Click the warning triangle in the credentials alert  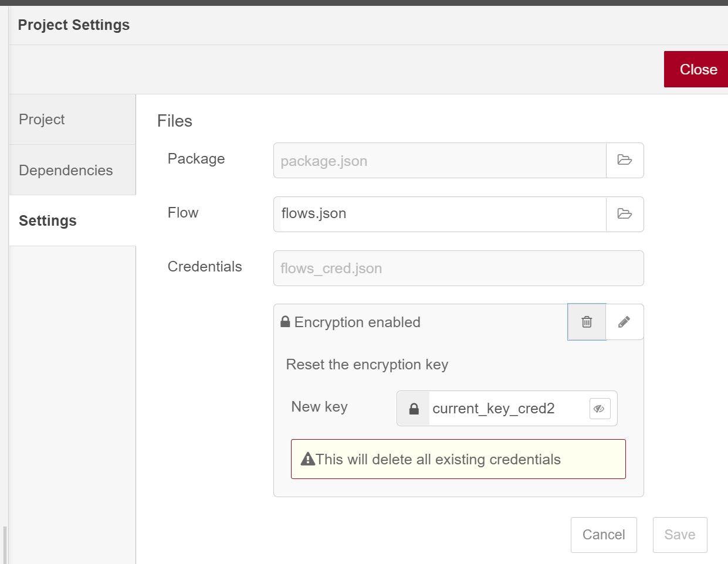tap(307, 459)
